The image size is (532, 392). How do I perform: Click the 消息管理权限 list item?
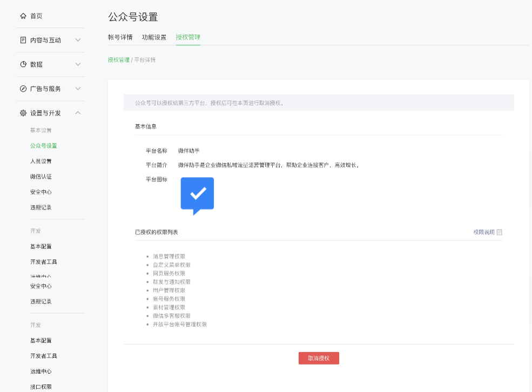pos(169,256)
